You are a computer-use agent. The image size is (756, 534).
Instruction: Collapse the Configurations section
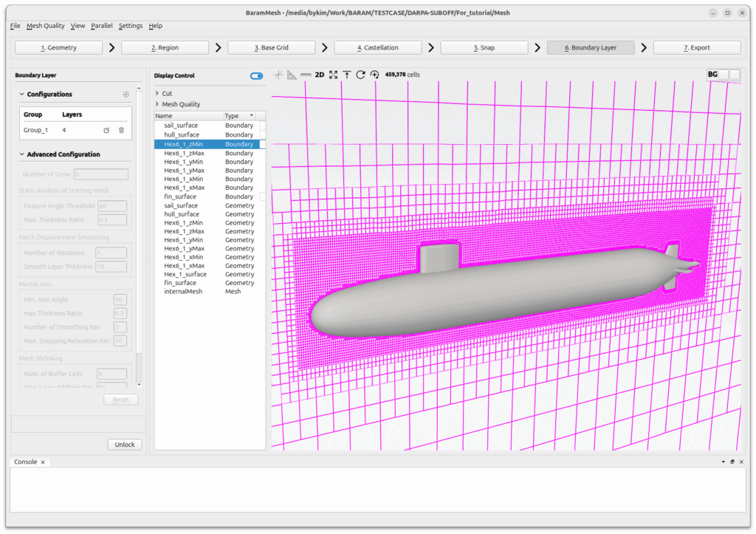[21, 94]
